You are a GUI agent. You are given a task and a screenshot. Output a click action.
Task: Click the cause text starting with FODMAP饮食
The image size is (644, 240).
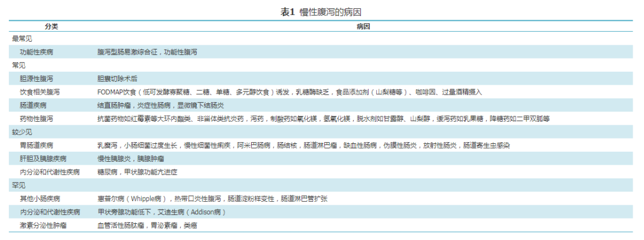click(x=289, y=92)
